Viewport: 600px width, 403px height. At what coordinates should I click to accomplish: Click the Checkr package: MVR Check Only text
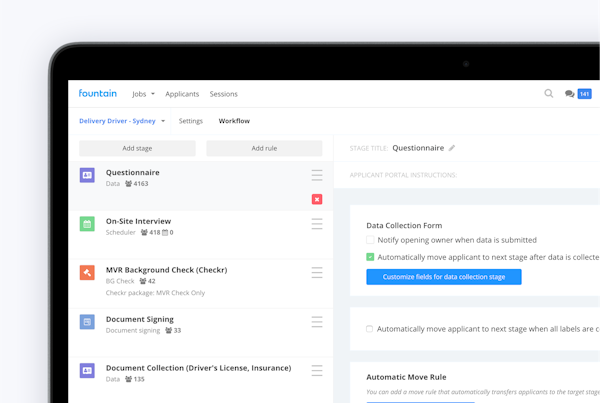155,293
